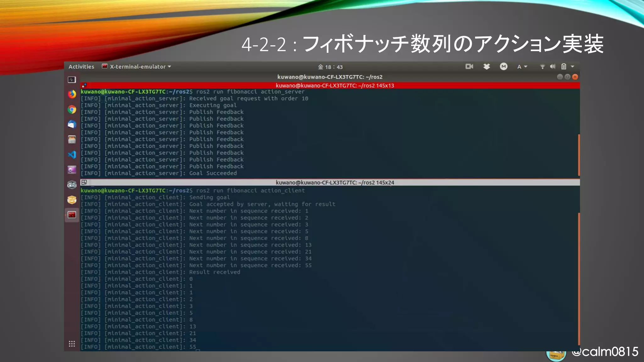Click the final result line showing 55

click(138, 347)
